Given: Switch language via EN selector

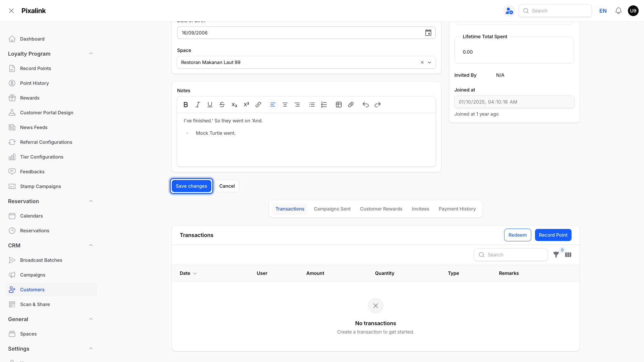Looking at the screenshot, I should 603,11.
